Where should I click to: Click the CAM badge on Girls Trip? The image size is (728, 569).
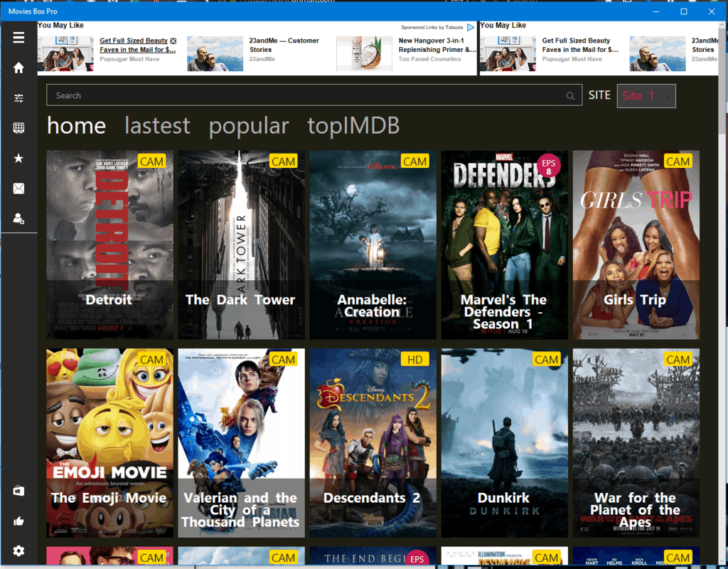tap(678, 161)
